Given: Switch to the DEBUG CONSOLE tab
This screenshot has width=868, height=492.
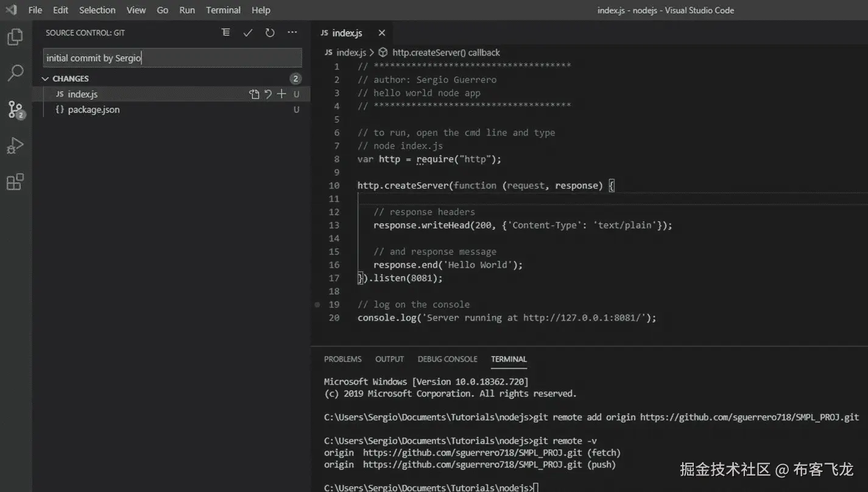Looking at the screenshot, I should (447, 359).
